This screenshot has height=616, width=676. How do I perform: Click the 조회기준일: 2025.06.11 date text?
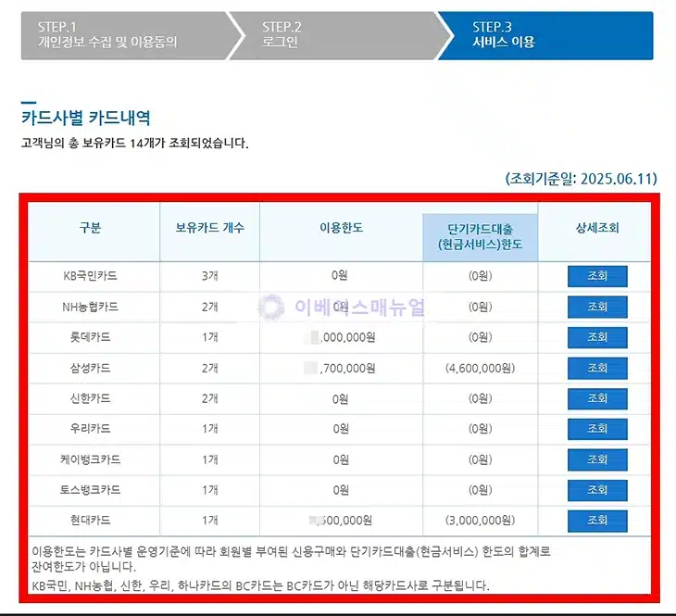(x=582, y=179)
